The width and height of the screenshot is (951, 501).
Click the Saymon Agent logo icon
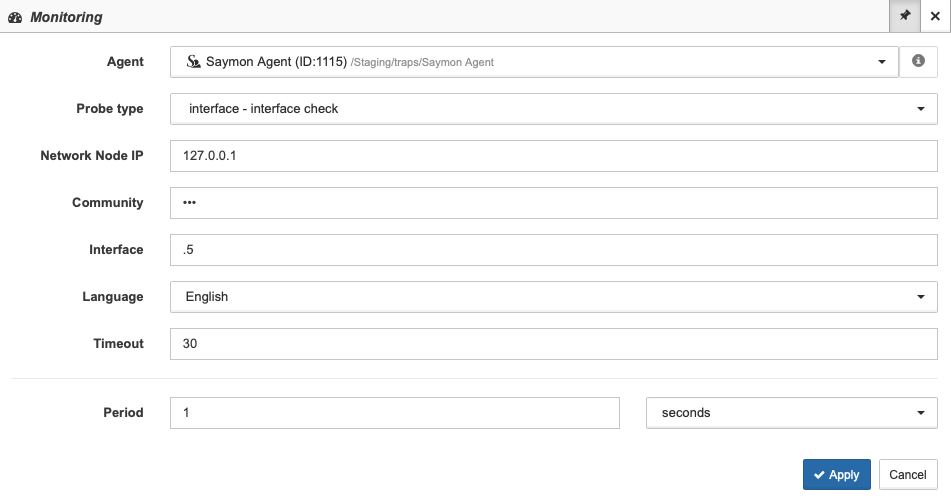tap(193, 61)
